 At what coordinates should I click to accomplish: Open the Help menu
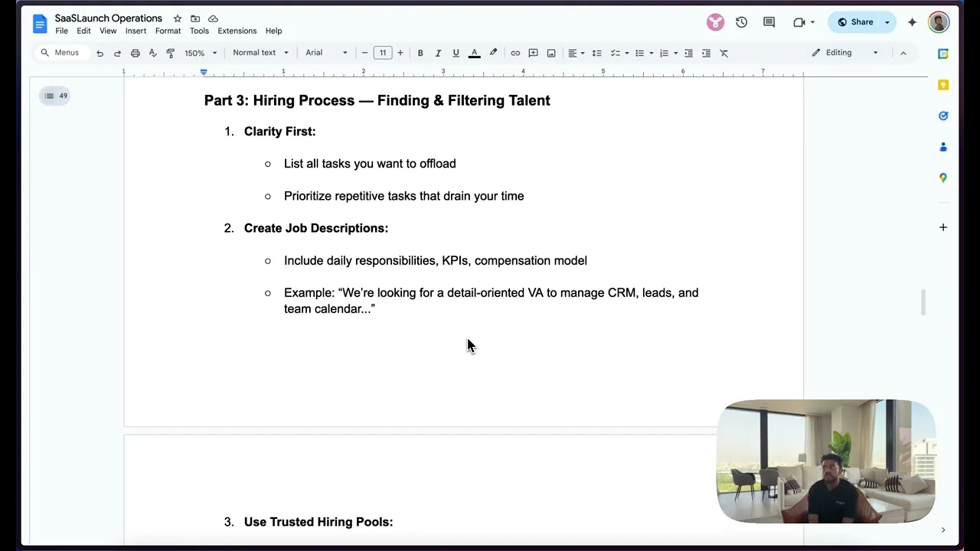click(273, 31)
